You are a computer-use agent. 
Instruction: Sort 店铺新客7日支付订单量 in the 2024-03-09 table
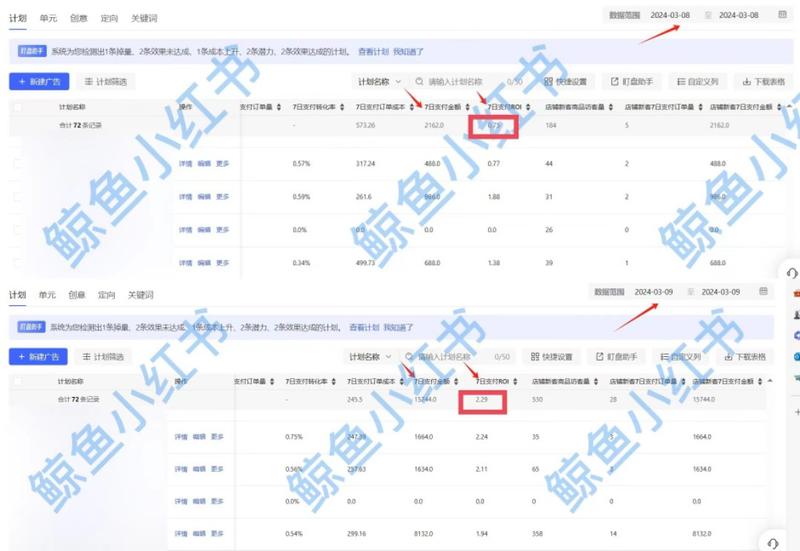(683, 381)
